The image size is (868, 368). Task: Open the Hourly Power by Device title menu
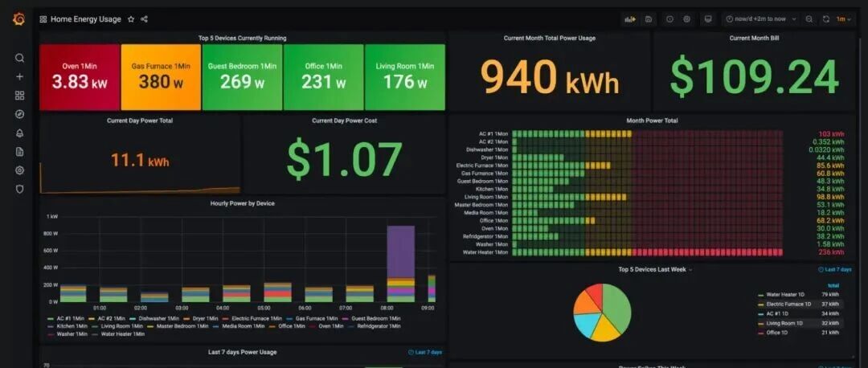[x=243, y=203]
